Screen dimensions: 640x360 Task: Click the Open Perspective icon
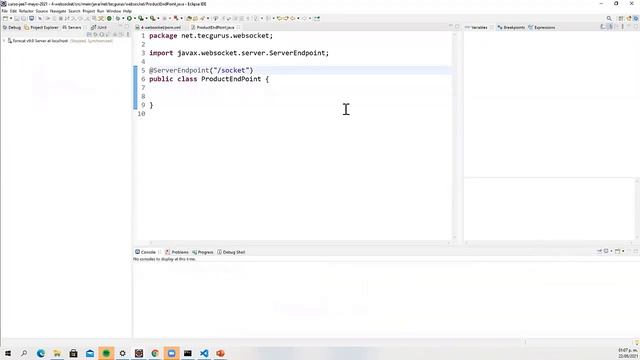[621, 18]
